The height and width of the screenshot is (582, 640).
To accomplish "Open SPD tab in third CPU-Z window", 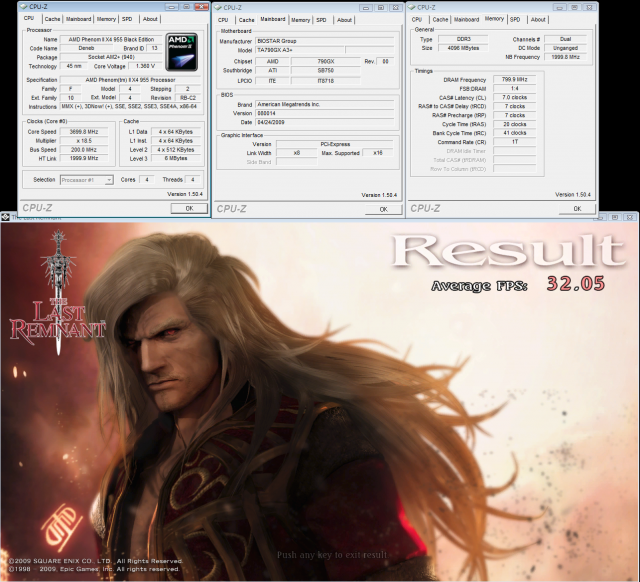I will pyautogui.click(x=515, y=19).
